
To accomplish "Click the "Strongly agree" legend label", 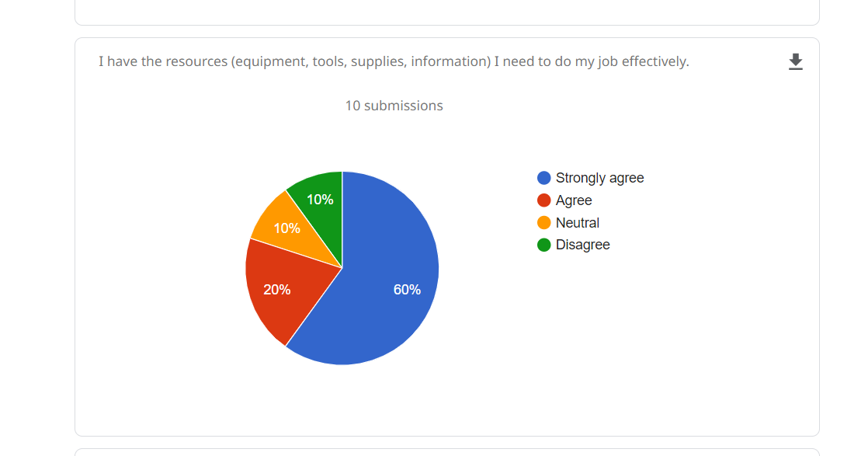I will pyautogui.click(x=599, y=178).
